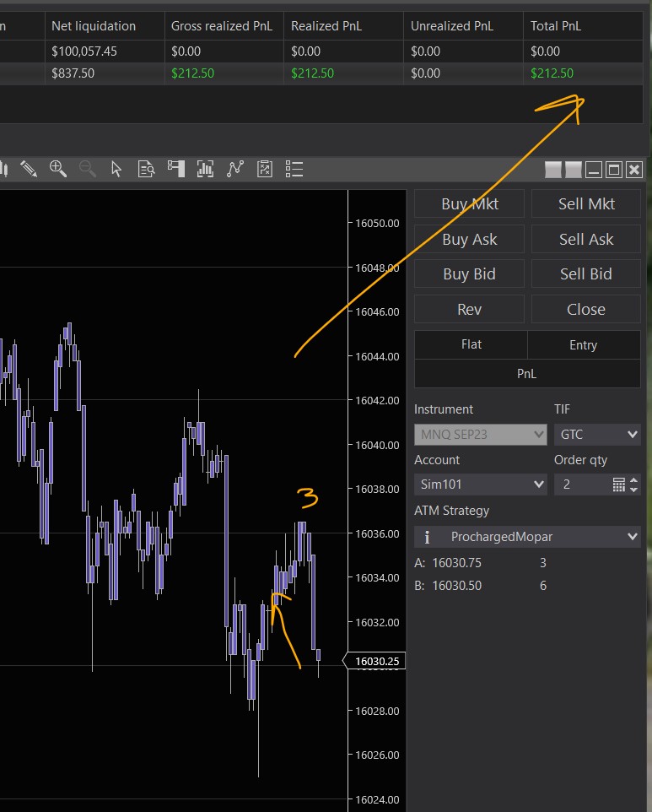Open the Data Series icon
Image resolution: width=652 pixels, height=812 pixels.
pos(146,169)
